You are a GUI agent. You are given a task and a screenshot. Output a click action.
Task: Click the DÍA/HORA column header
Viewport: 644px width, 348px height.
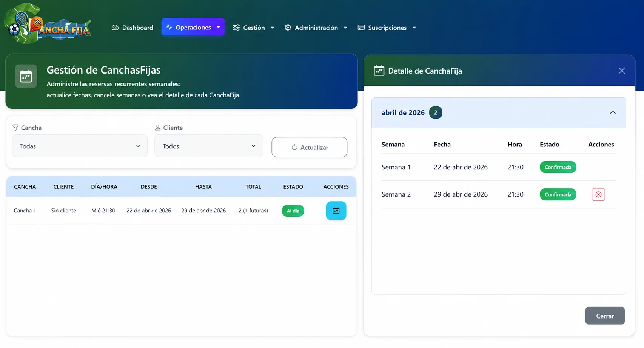104,186
